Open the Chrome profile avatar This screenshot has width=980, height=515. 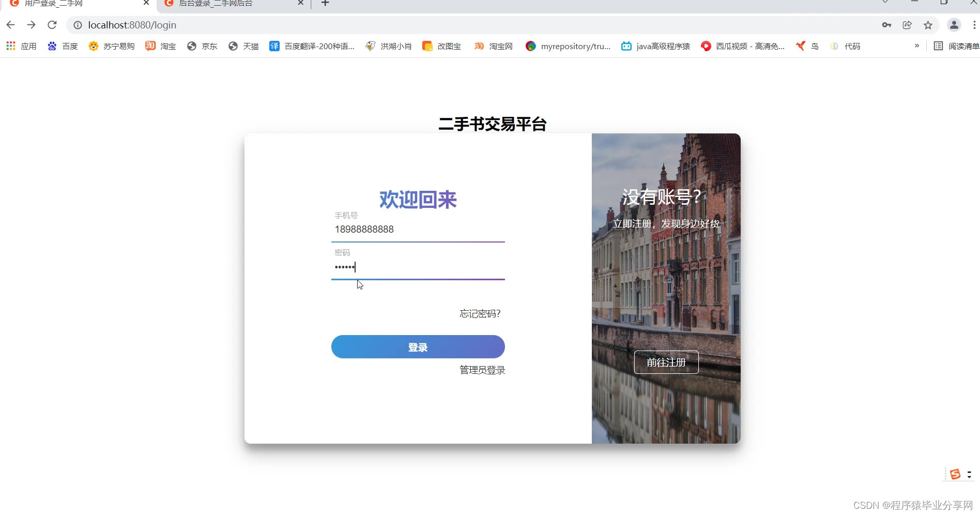click(x=954, y=25)
